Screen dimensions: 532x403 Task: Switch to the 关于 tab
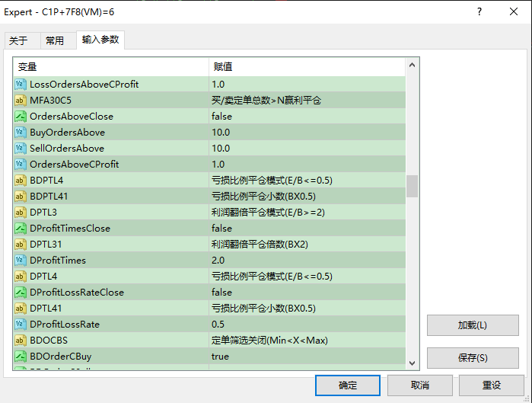[22, 40]
